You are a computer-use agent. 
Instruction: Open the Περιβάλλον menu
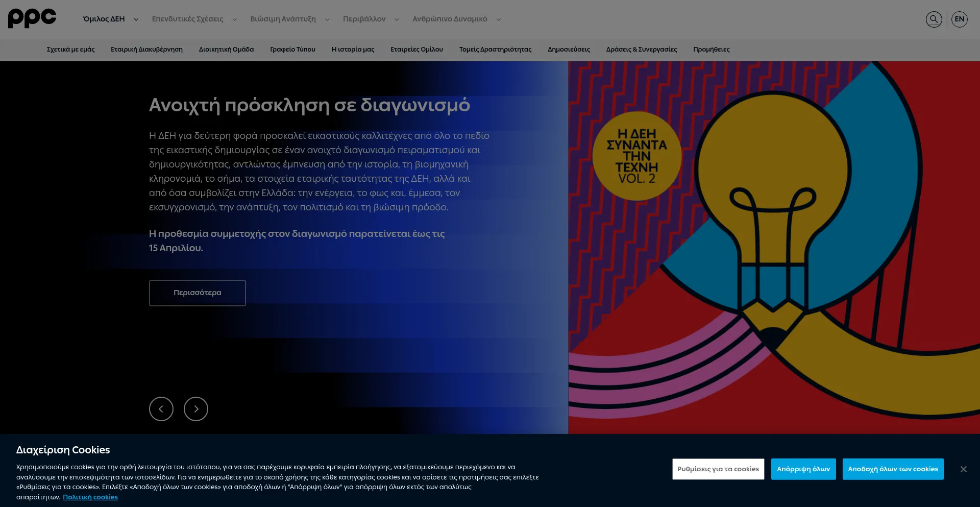364,19
